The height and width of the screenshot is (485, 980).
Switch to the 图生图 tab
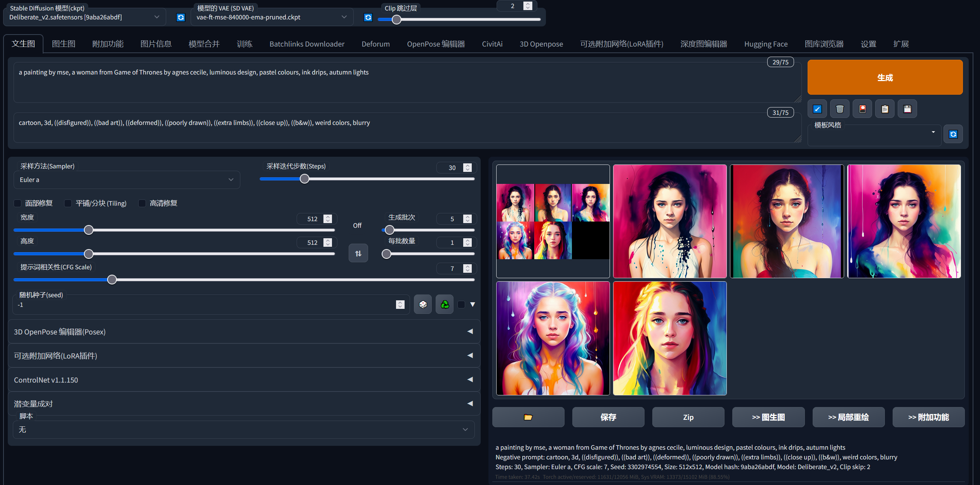[x=64, y=44]
